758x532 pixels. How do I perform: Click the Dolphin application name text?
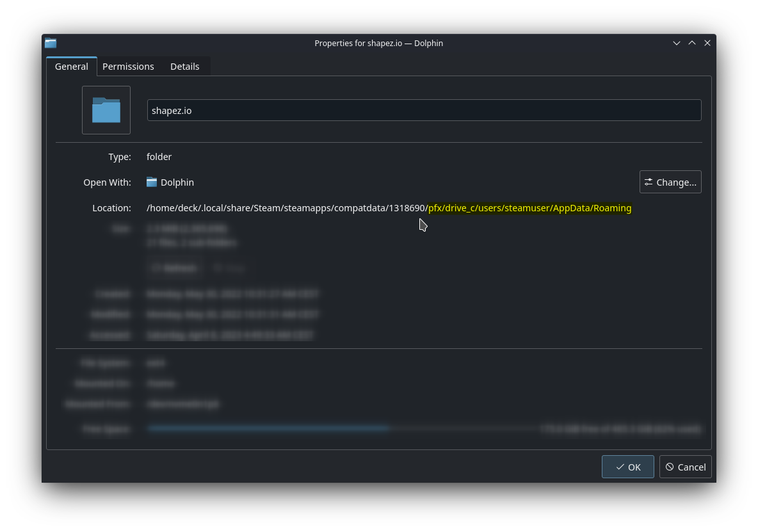click(x=177, y=182)
